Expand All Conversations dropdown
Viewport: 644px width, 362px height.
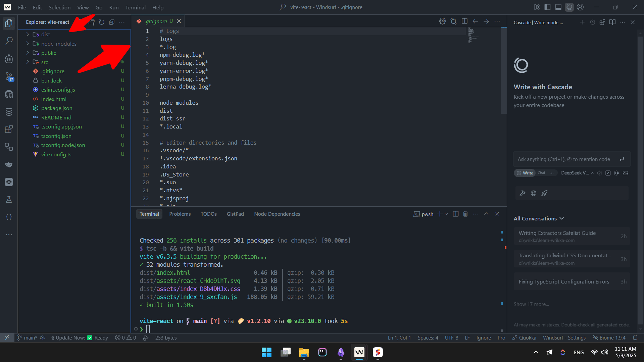tap(539, 218)
